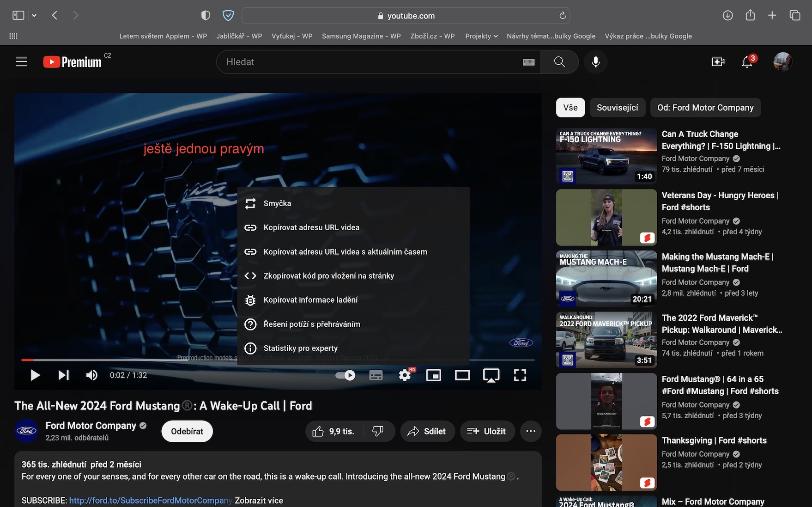Image resolution: width=812 pixels, height=507 pixels.
Task: Open the privacy report shield icon
Action: [206, 16]
